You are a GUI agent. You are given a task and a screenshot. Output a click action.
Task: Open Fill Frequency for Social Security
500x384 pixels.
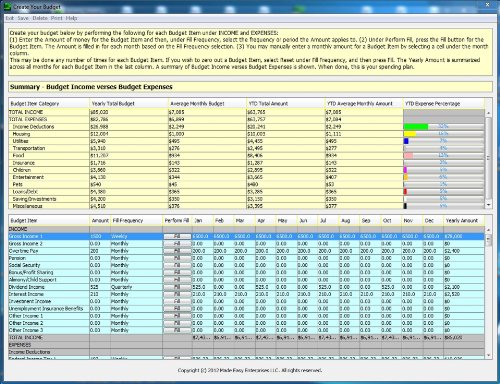[x=136, y=265]
